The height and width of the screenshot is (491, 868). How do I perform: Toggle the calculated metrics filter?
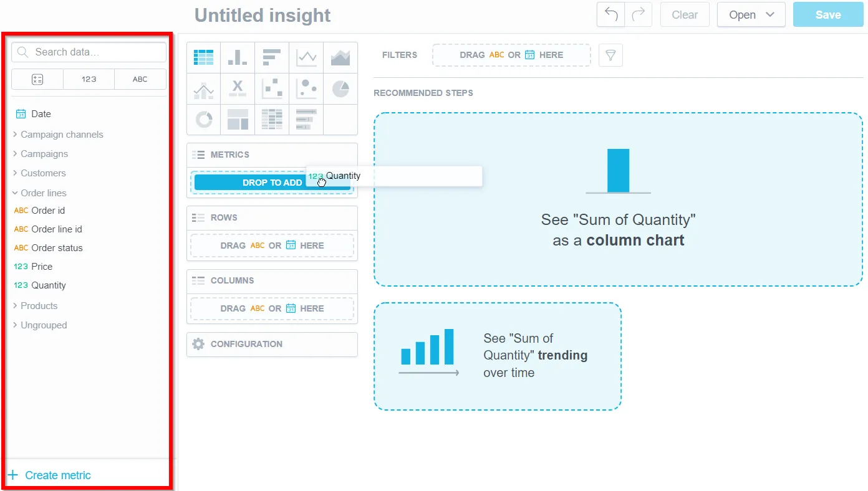point(37,79)
